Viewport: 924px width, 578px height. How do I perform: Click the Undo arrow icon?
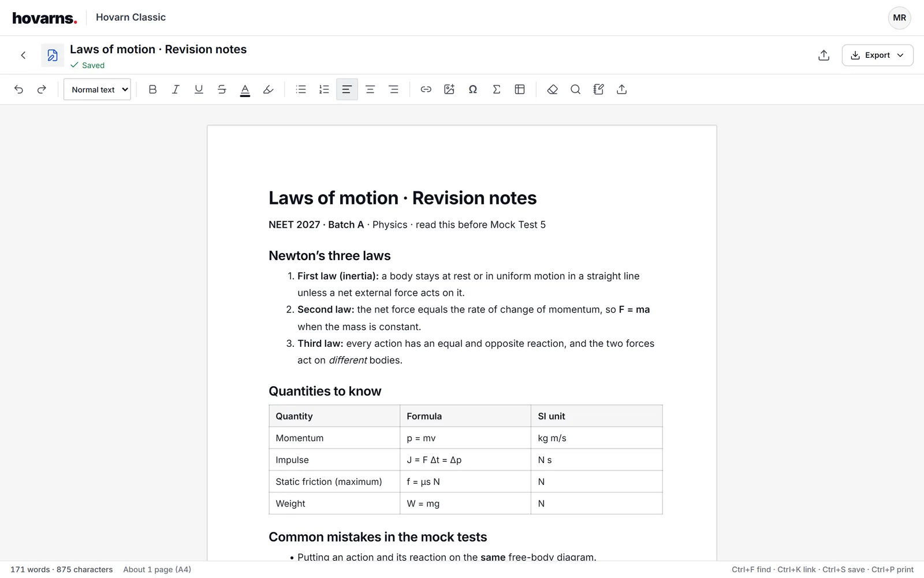point(18,90)
